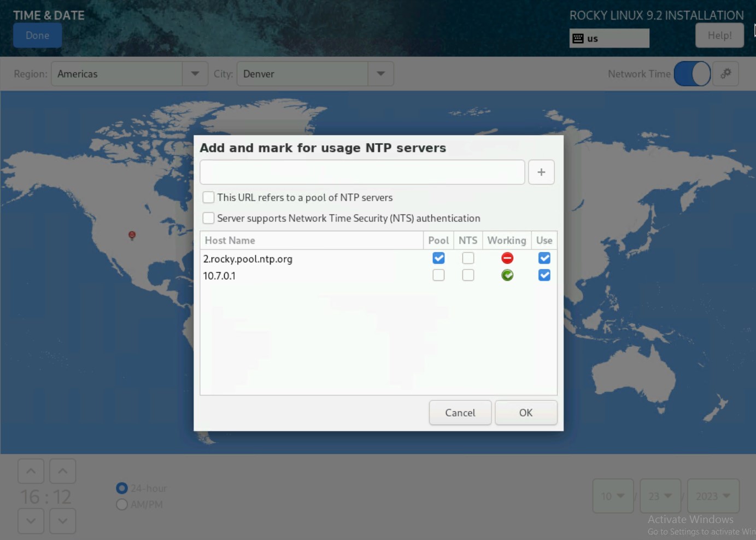
Task: Check Network Time Security authentication option
Action: pos(208,218)
